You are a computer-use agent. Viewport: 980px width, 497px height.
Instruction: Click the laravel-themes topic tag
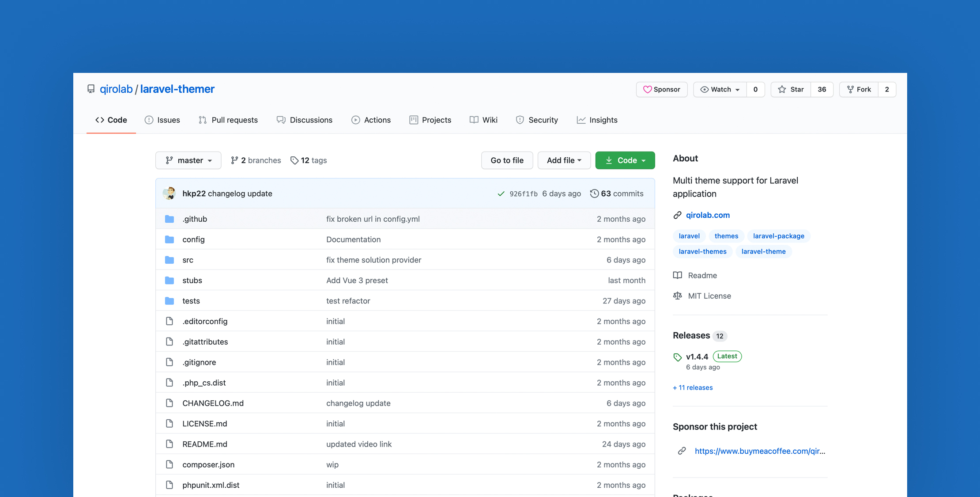702,251
